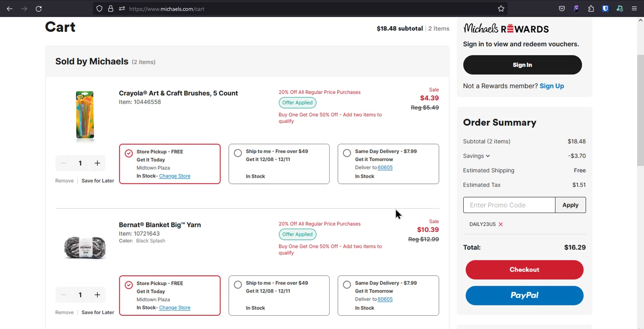The width and height of the screenshot is (644, 329).
Task: Change Store for Bernat yarn pickup
Action: (175, 308)
